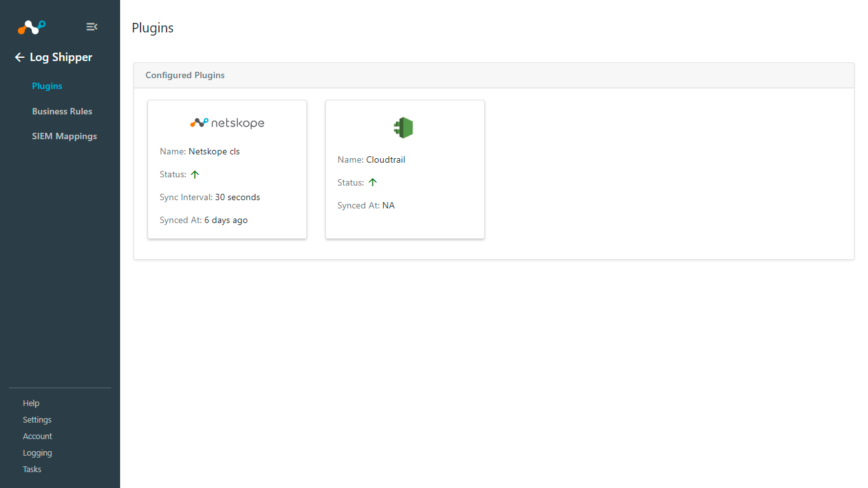The height and width of the screenshot is (488, 868).
Task: Click the netskope logo on the Netskope cls card
Action: coord(227,123)
